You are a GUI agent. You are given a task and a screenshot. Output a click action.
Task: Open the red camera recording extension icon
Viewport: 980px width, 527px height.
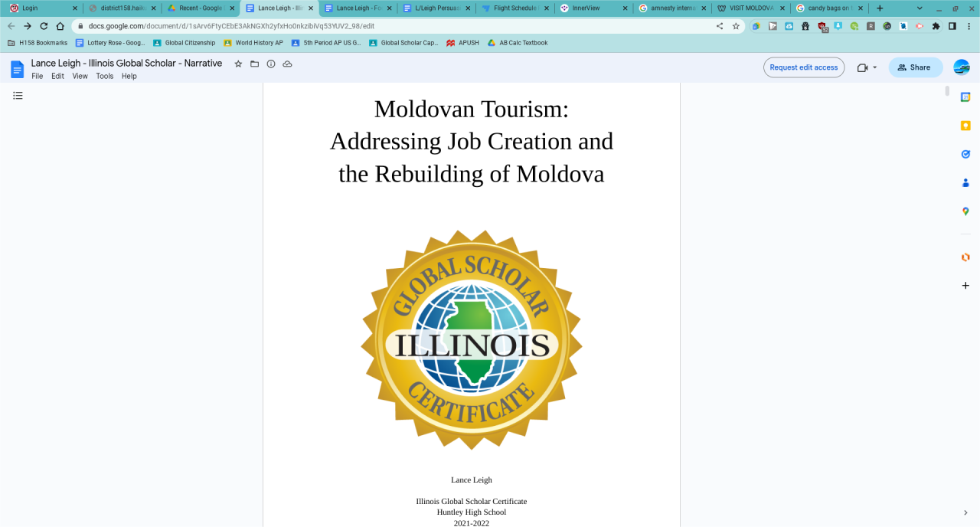coord(920,26)
